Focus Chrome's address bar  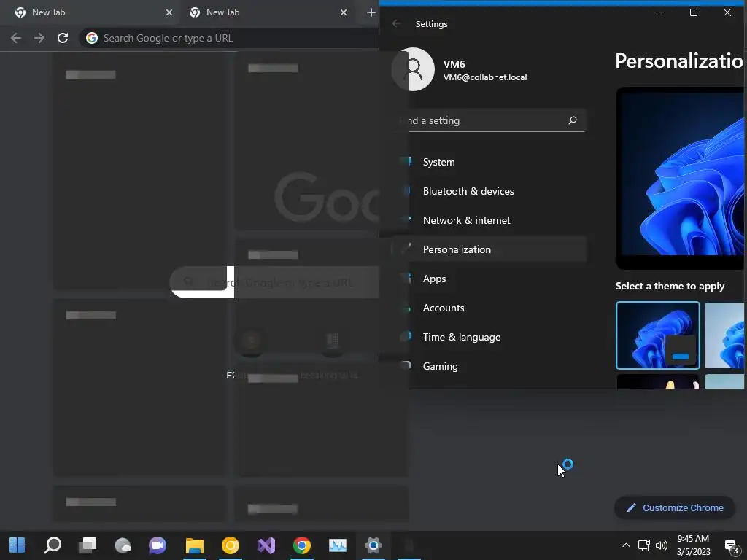[228, 38]
